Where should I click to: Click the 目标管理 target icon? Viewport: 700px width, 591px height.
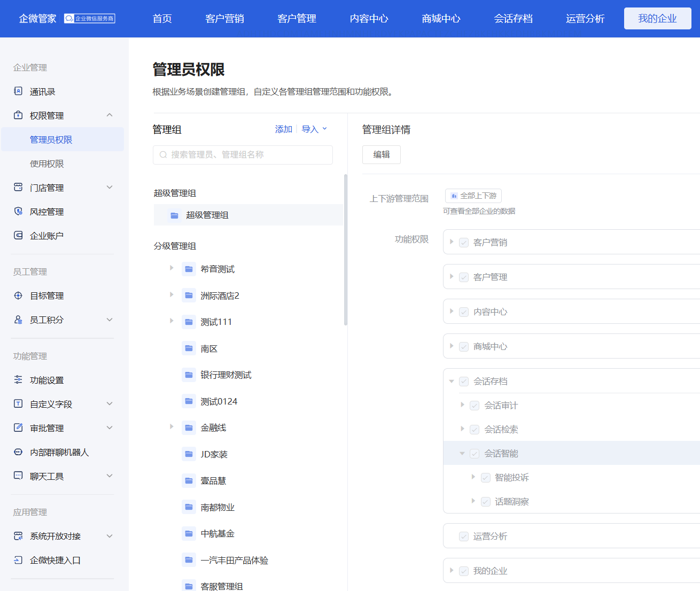(18, 295)
